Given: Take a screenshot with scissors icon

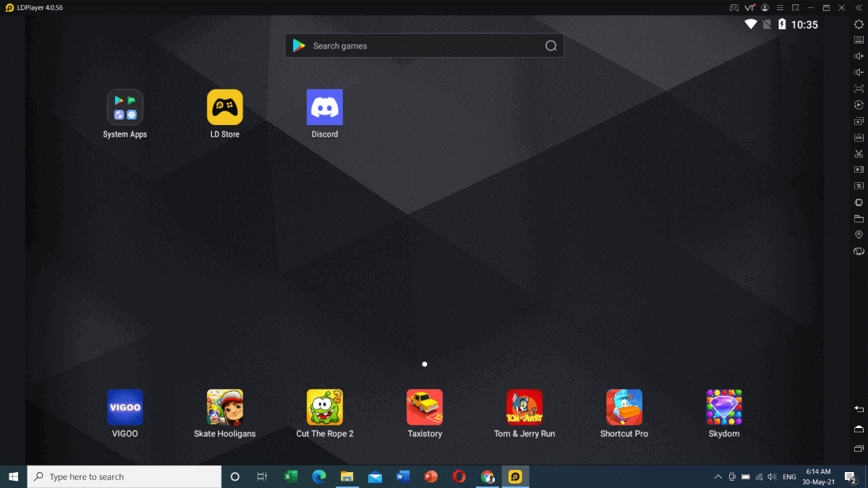Looking at the screenshot, I should point(859,153).
